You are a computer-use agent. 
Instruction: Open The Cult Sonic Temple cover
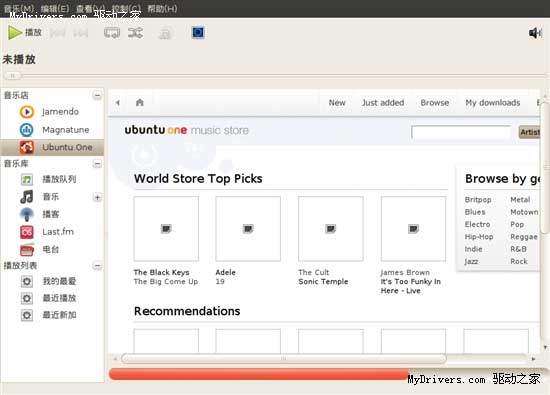coord(330,229)
